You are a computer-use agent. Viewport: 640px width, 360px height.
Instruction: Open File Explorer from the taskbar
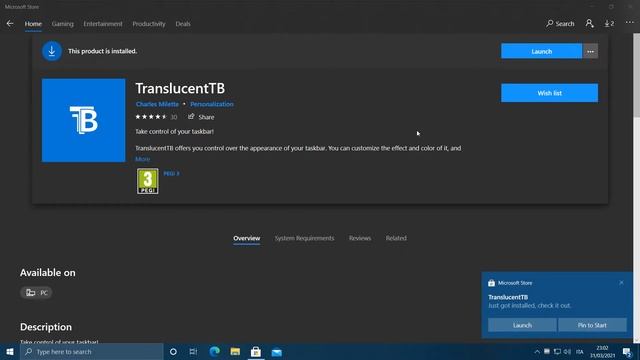point(235,351)
